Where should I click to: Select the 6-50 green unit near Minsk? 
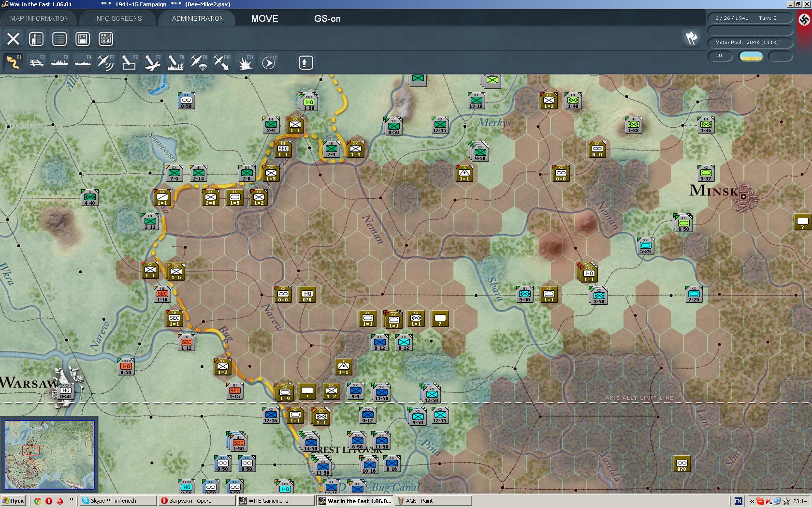click(683, 223)
